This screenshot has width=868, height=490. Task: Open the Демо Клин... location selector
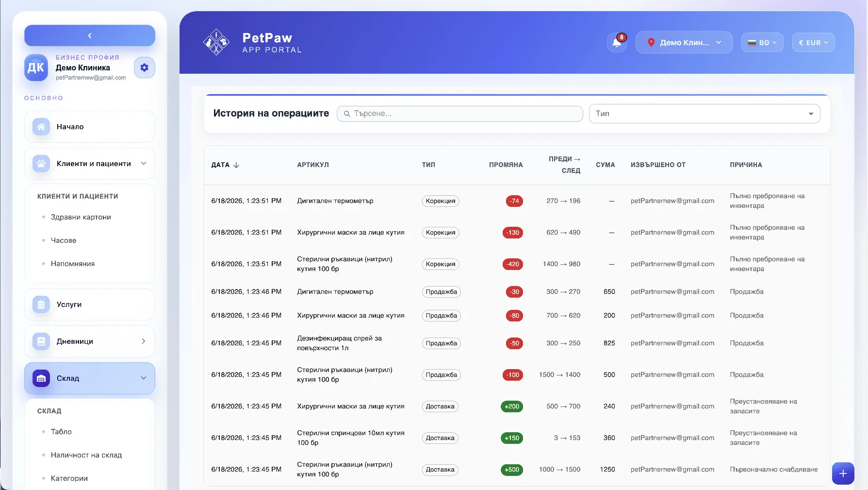[x=684, y=43]
